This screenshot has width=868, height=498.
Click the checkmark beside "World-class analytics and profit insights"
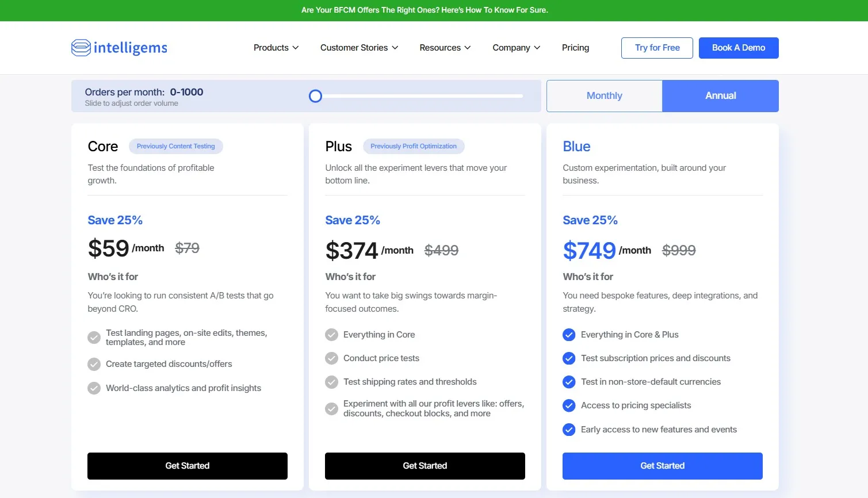coord(94,388)
